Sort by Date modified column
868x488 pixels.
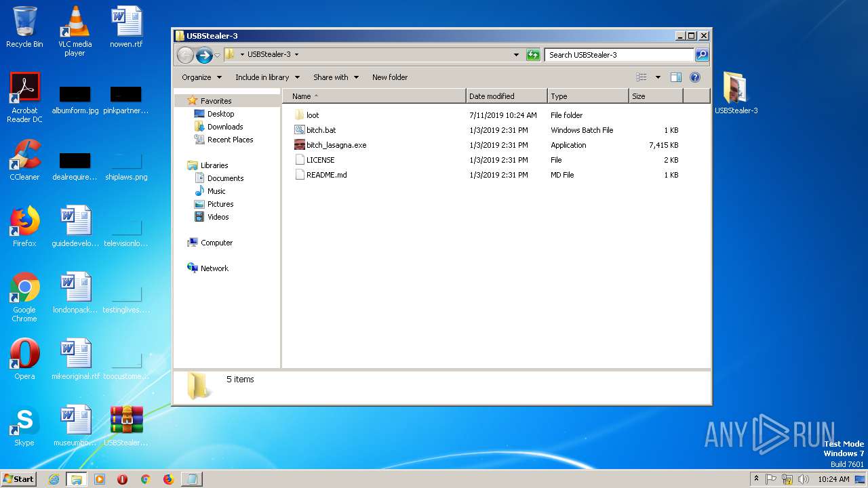(x=507, y=96)
